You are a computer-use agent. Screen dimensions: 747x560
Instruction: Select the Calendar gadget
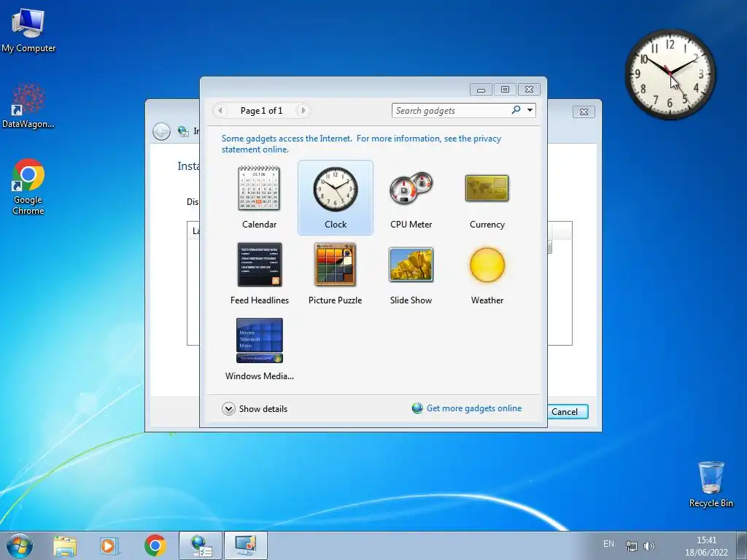[259, 197]
